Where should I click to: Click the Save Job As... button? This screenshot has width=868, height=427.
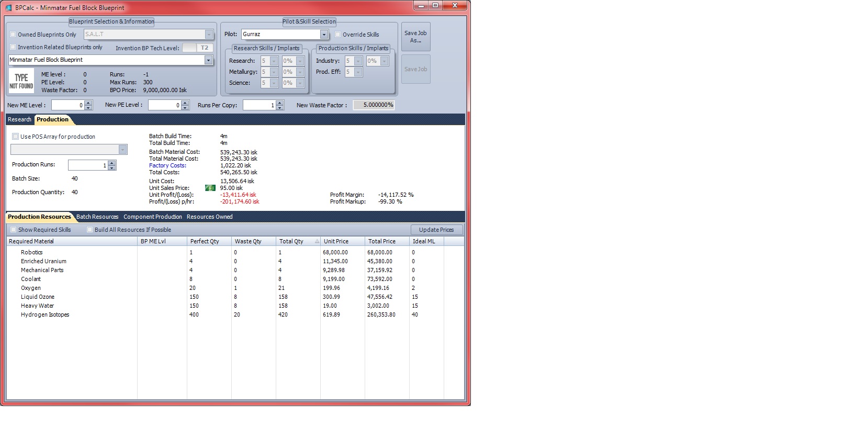[x=415, y=37]
